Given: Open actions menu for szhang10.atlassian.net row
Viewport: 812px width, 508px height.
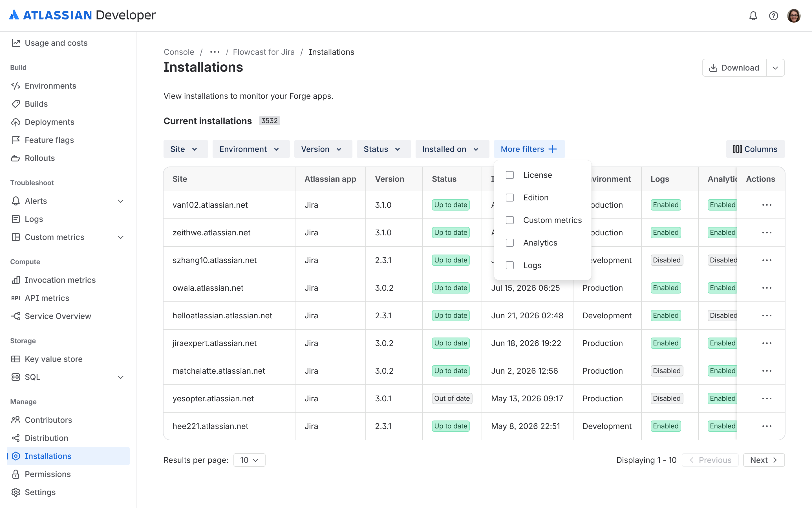Looking at the screenshot, I should click(767, 260).
